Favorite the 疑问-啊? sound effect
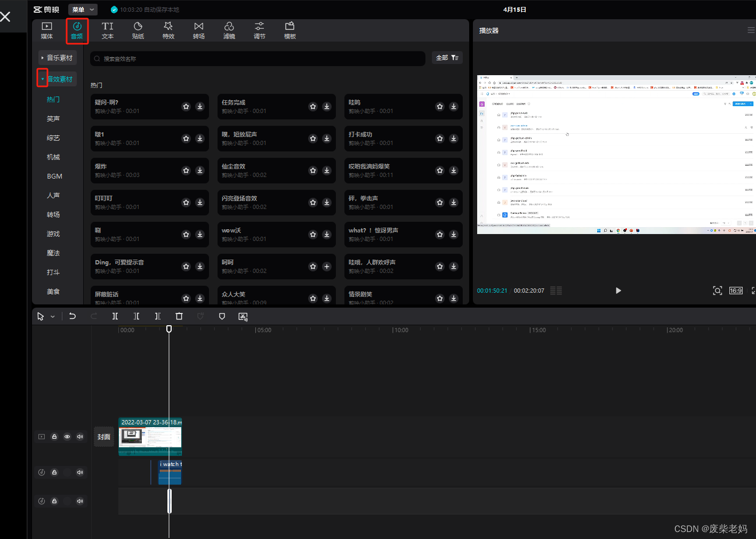 tap(186, 107)
